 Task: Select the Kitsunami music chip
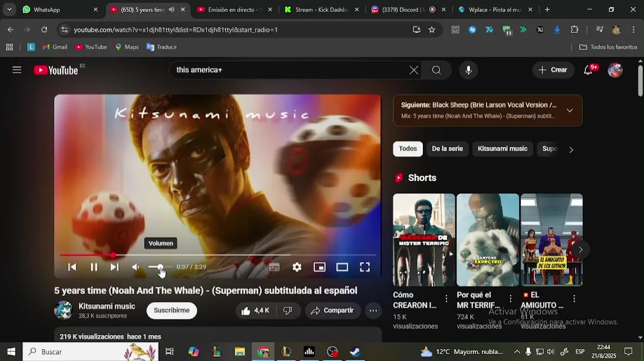click(503, 149)
